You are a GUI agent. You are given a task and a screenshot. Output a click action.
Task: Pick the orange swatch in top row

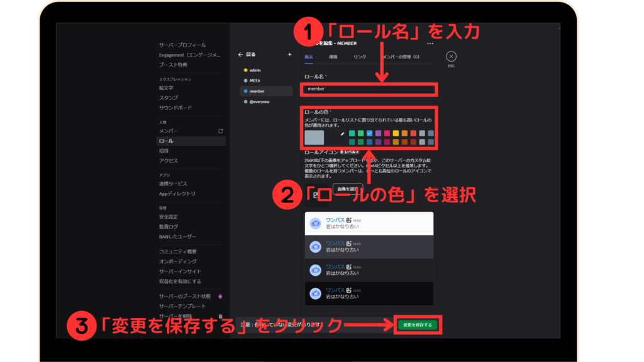(x=404, y=133)
